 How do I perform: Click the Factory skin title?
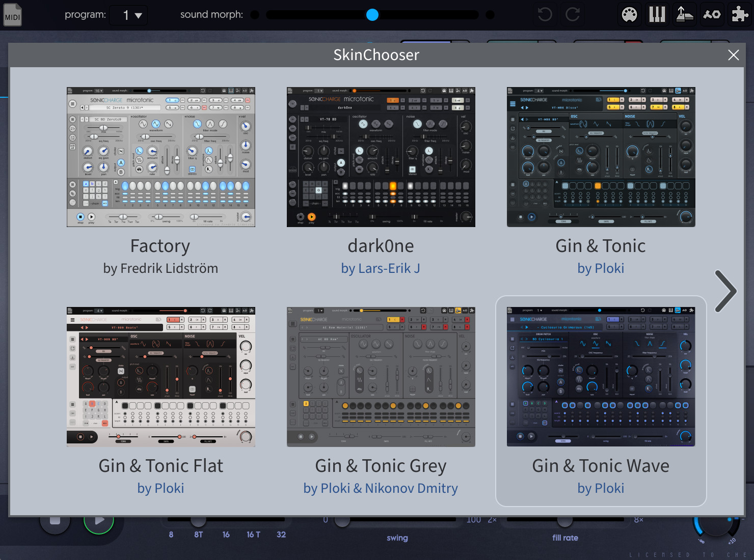pyautogui.click(x=160, y=246)
